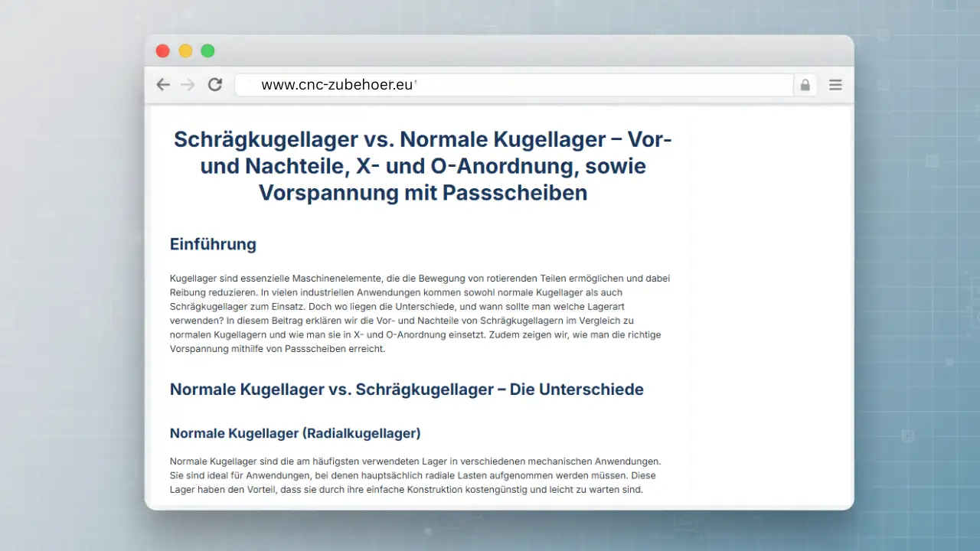Reload the page with the refresh icon
The height and width of the screenshot is (551, 980).
point(215,85)
